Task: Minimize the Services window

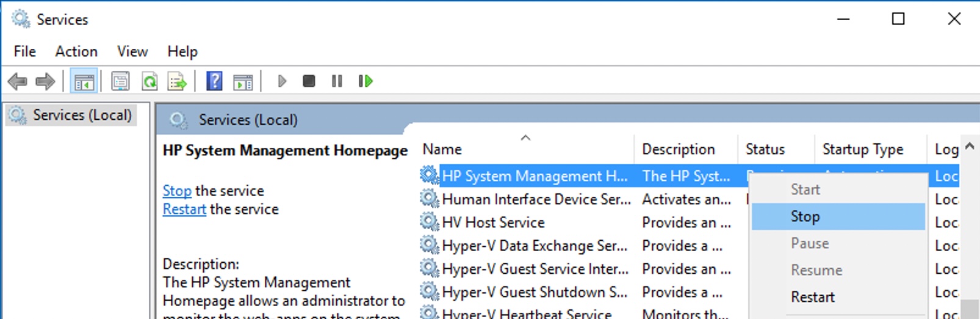Action: [x=843, y=19]
